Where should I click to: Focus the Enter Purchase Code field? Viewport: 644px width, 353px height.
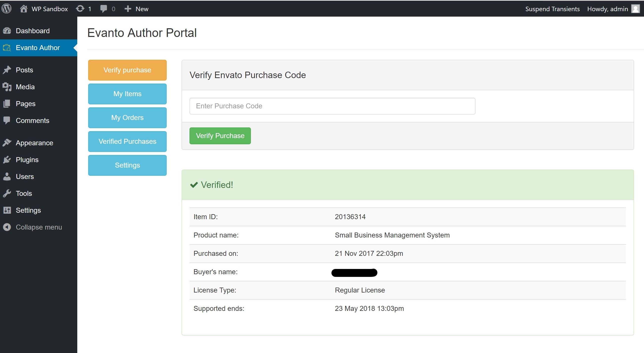pos(332,106)
